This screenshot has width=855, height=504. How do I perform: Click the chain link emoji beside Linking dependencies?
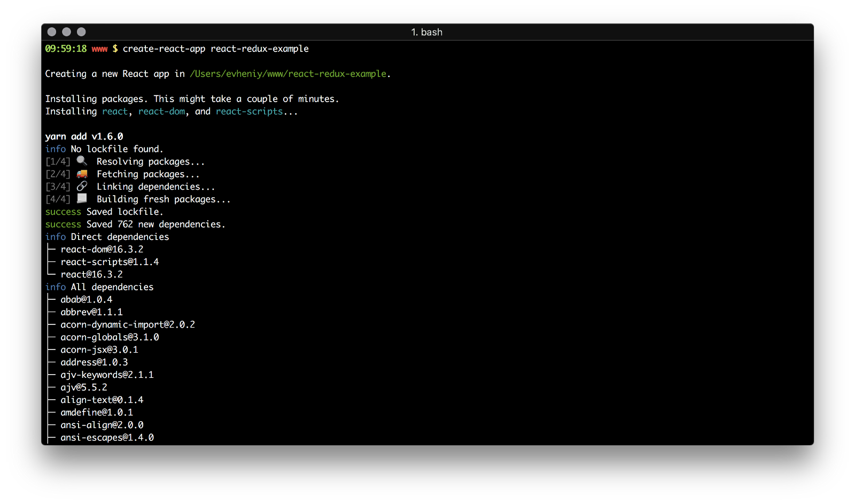click(82, 186)
